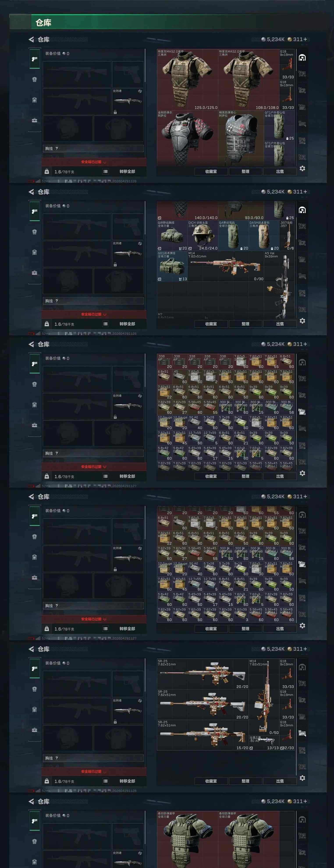
Task: Click gold 311+ currency icon above 金刚防弹衣 panel
Action: click(x=290, y=39)
